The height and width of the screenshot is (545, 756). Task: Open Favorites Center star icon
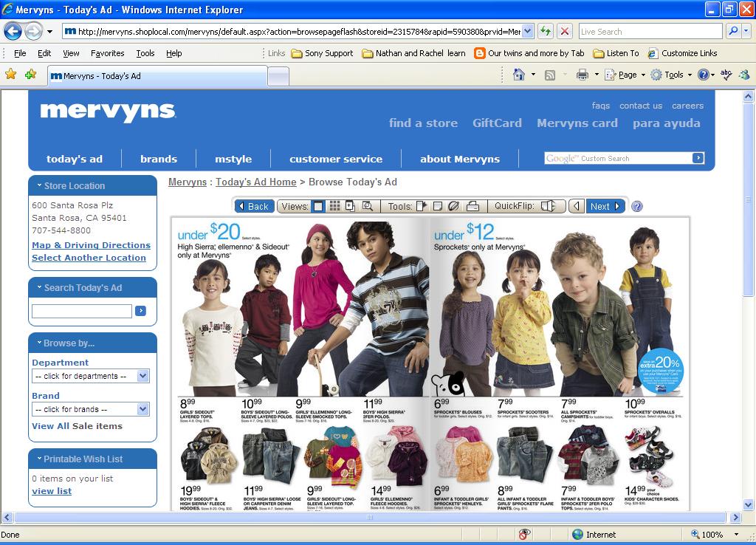10,75
